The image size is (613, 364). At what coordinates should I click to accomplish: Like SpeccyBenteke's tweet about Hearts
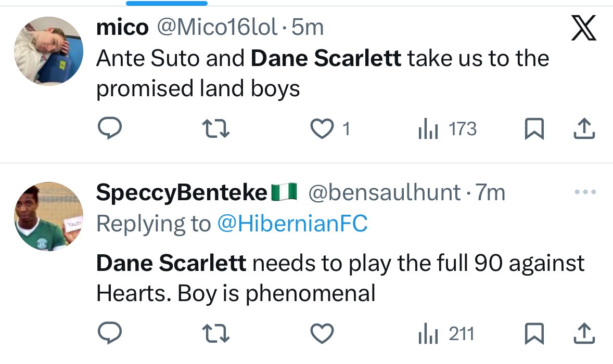tap(322, 333)
